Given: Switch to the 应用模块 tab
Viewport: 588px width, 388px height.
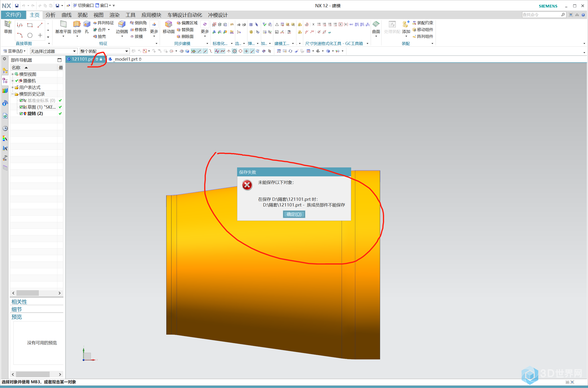Looking at the screenshot, I should [151, 15].
